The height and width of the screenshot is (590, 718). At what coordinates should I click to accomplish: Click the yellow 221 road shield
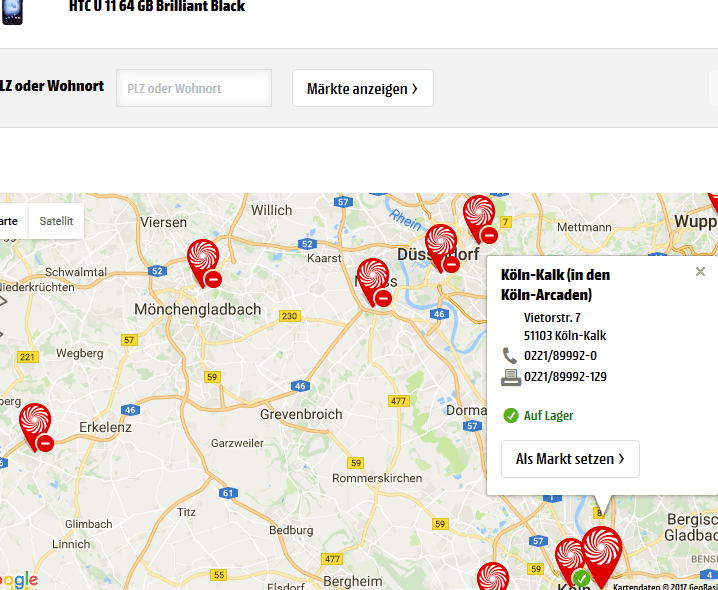point(27,357)
